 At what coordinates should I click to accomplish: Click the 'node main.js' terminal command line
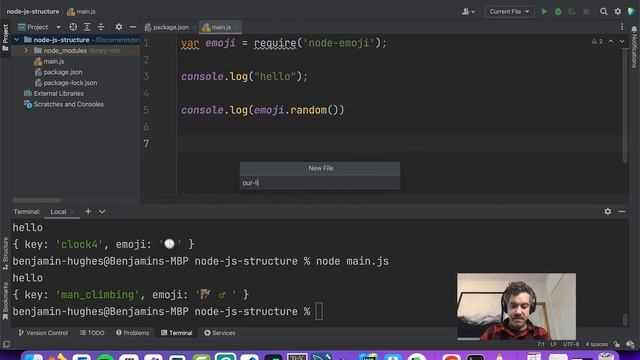point(353,261)
